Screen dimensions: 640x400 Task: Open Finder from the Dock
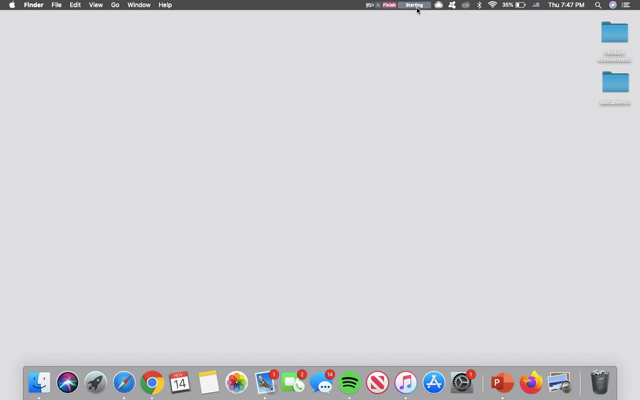(x=39, y=382)
